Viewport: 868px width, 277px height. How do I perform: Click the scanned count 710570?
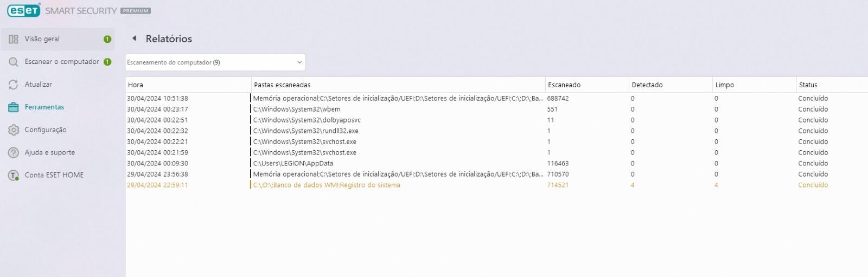[558, 175]
